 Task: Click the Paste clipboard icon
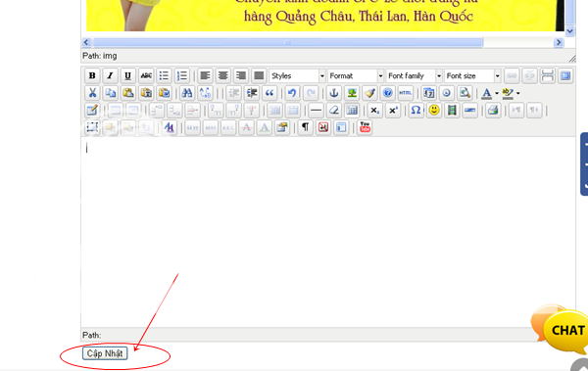128,93
